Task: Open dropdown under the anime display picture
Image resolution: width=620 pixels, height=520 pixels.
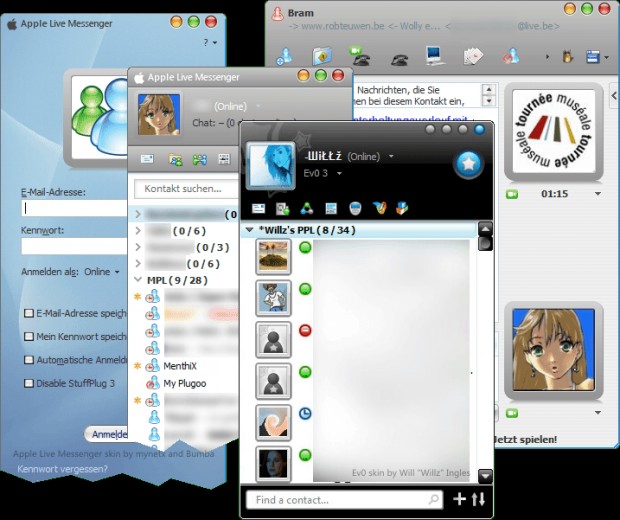Action: click(x=598, y=413)
